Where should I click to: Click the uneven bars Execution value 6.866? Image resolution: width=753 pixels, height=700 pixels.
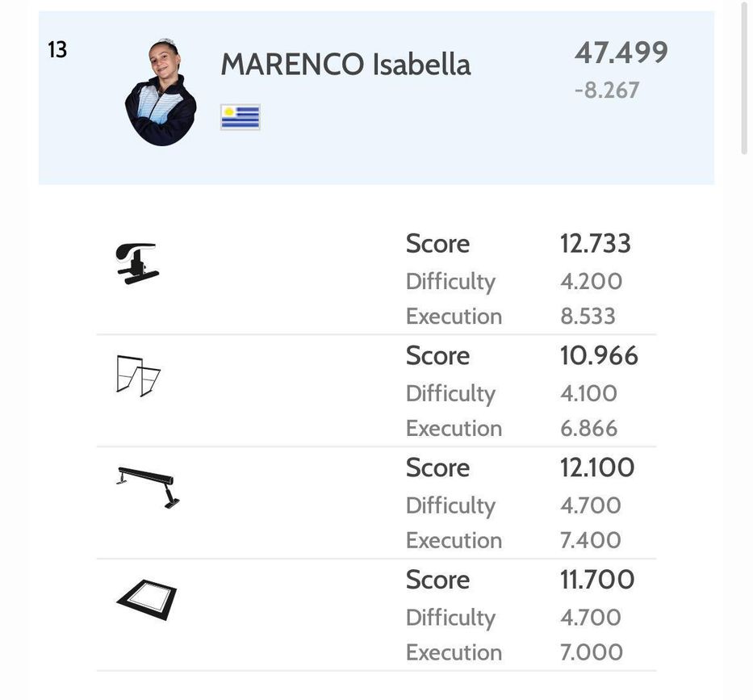(589, 428)
